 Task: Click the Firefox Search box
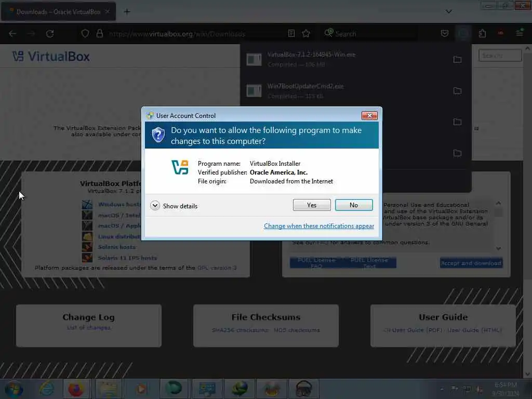[x=370, y=34]
